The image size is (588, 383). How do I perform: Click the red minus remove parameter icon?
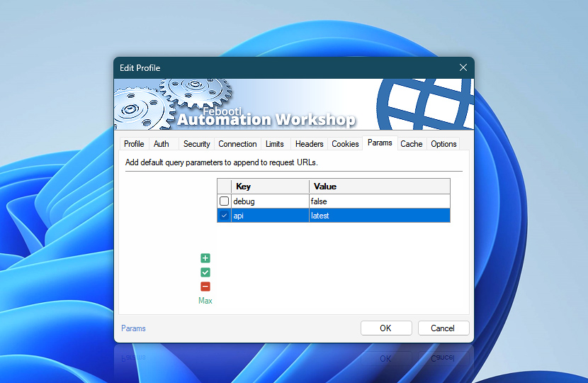(205, 287)
